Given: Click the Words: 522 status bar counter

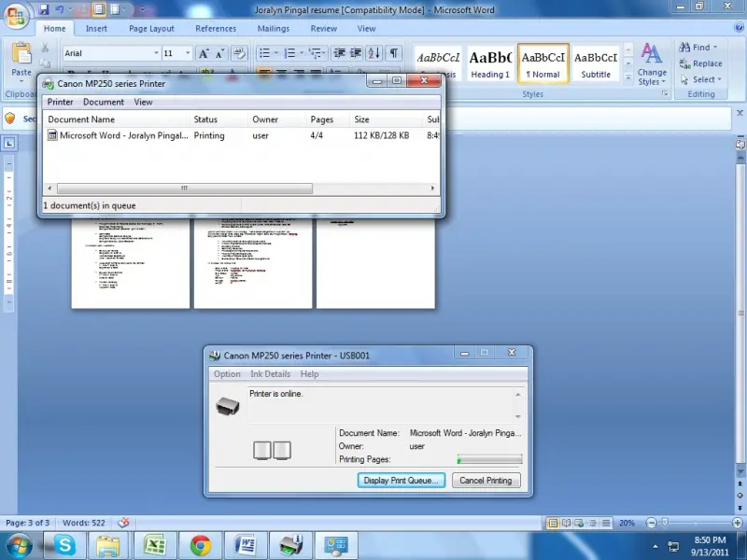Looking at the screenshot, I should pyautogui.click(x=83, y=523).
